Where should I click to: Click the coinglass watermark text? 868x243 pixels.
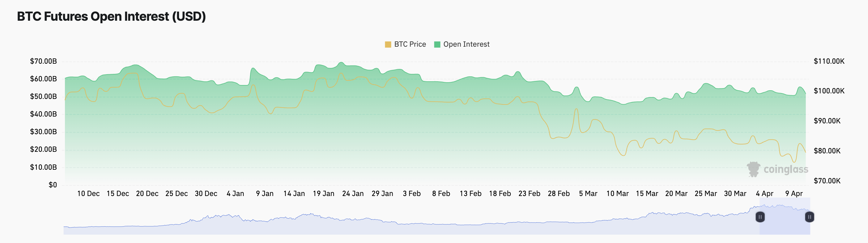coord(786,169)
